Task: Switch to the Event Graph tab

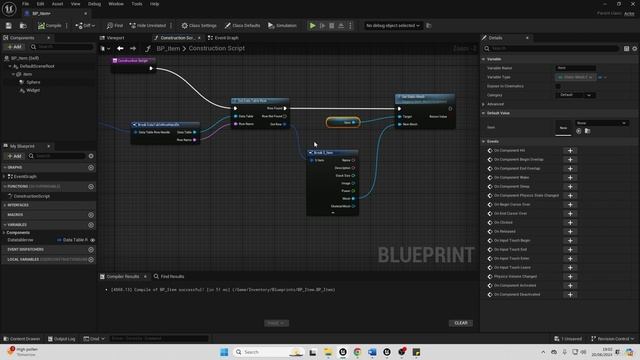Action: pyautogui.click(x=223, y=38)
